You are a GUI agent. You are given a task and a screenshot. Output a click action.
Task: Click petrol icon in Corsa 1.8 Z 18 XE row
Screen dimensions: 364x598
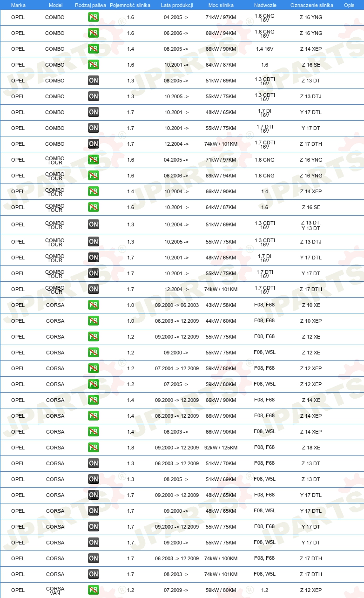click(x=94, y=448)
